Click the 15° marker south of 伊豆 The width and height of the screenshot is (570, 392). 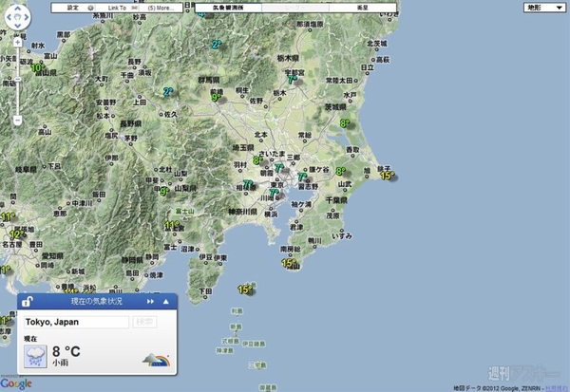(x=245, y=289)
